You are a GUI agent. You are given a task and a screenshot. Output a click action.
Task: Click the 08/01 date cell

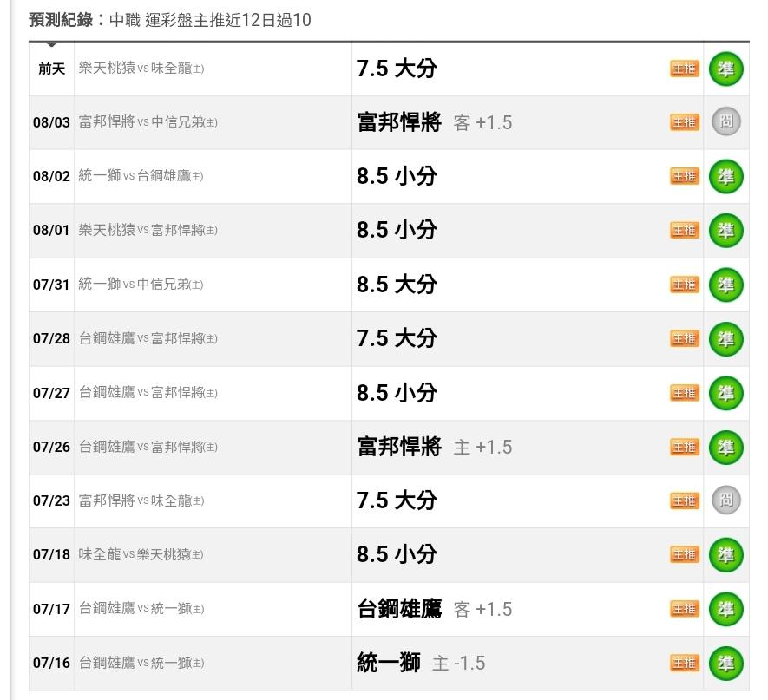(51, 230)
